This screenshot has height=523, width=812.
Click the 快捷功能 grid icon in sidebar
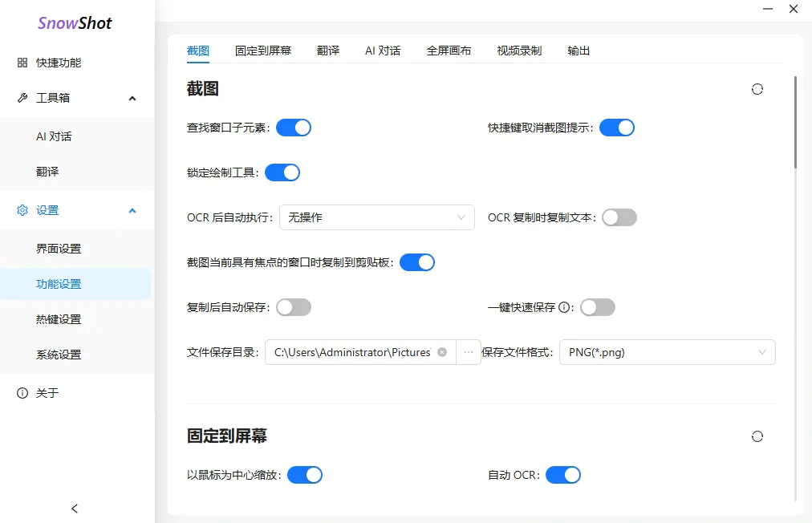click(21, 63)
